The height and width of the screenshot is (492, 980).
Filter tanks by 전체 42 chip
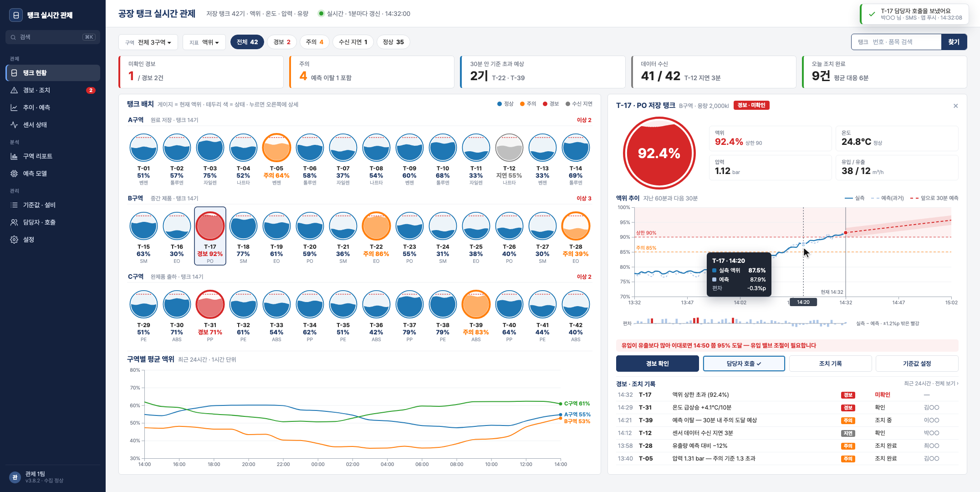[x=247, y=42]
